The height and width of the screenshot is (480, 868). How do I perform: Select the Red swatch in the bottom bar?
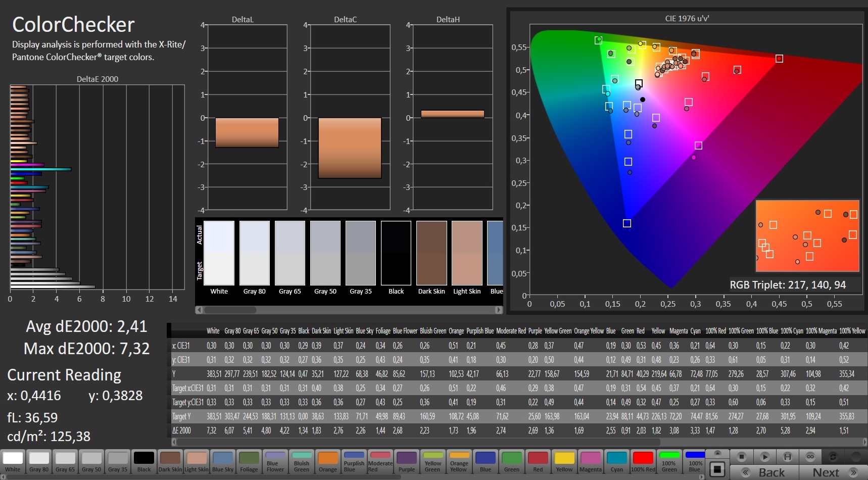click(538, 462)
